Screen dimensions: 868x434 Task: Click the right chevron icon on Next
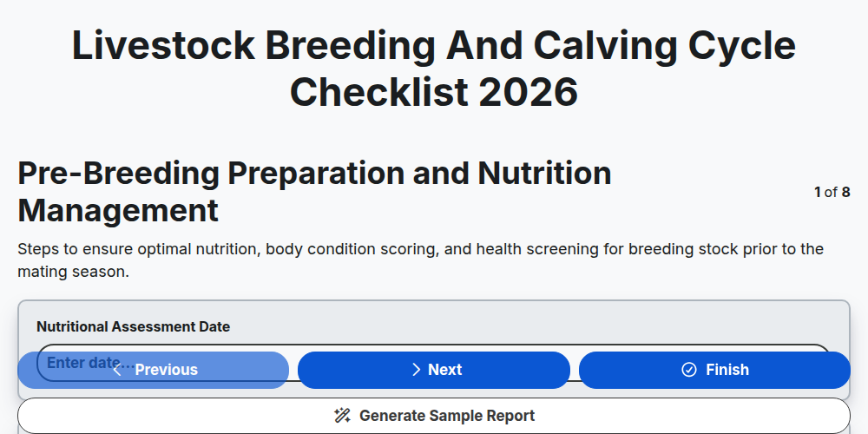pyautogui.click(x=417, y=370)
